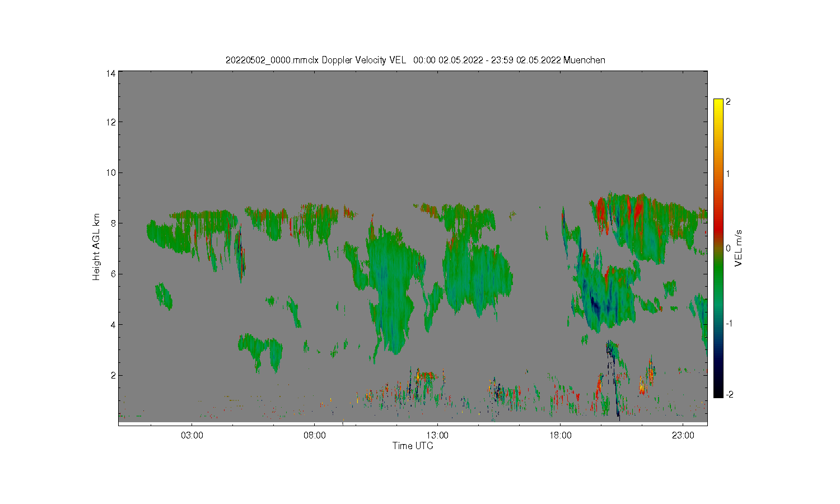Click the height axis label 12
Viewport: 840px width, 504px height.
(111, 122)
